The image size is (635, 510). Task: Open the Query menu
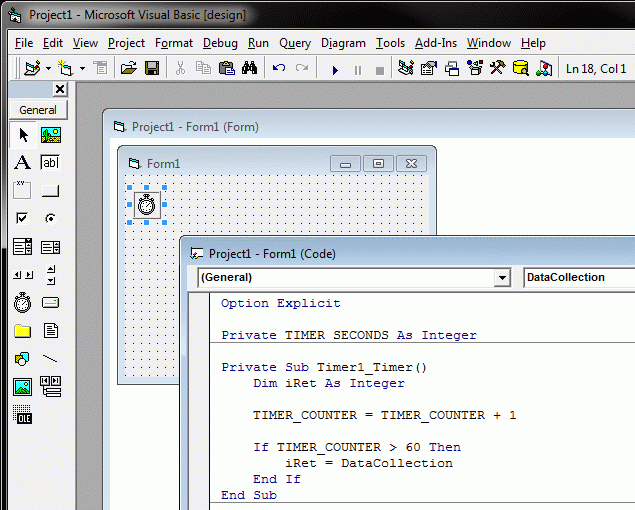(295, 43)
